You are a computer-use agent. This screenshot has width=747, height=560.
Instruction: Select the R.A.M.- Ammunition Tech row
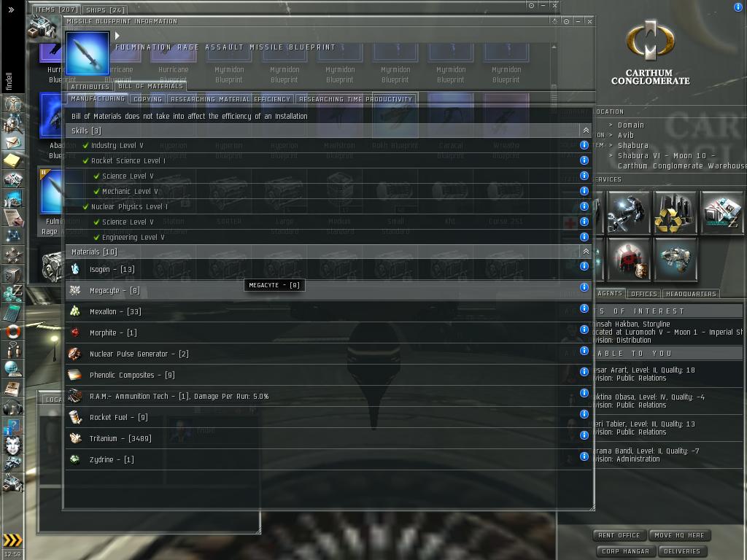328,396
